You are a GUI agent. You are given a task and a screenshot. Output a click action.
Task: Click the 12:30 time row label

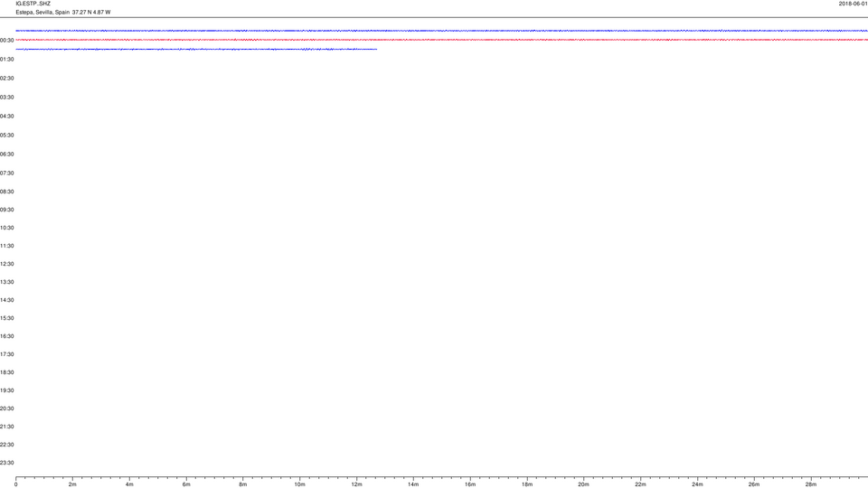(6, 264)
